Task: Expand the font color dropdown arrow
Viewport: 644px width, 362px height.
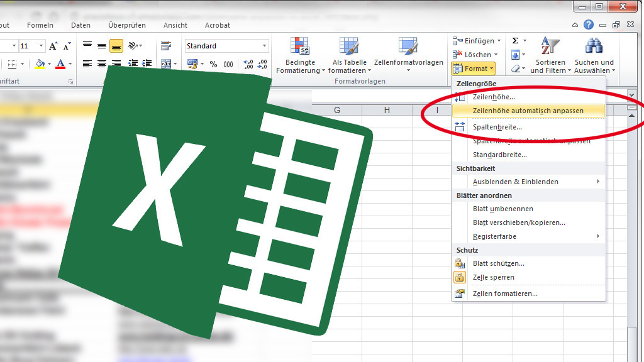Action: click(x=70, y=64)
